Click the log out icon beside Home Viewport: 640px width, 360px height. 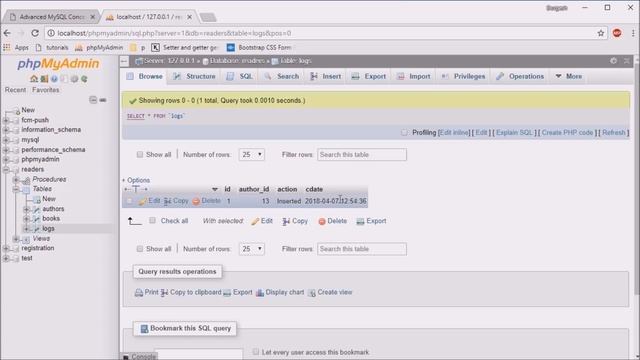click(44, 79)
